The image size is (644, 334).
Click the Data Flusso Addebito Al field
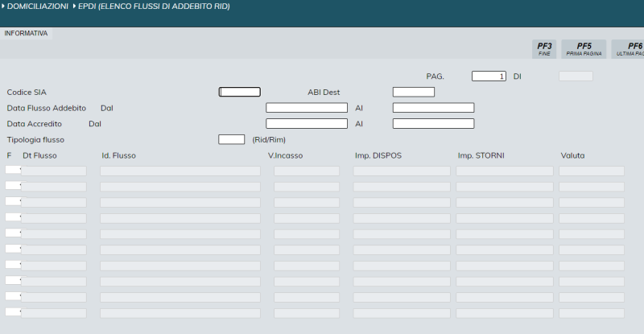point(433,108)
